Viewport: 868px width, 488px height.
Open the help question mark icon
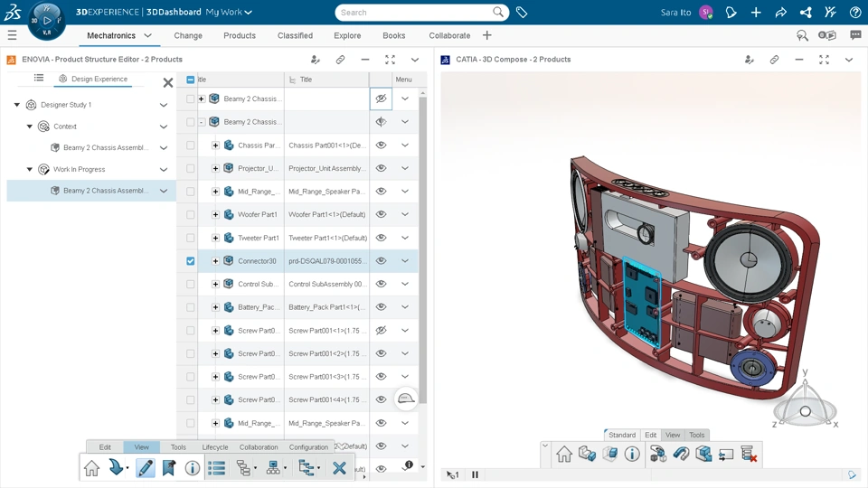click(855, 12)
